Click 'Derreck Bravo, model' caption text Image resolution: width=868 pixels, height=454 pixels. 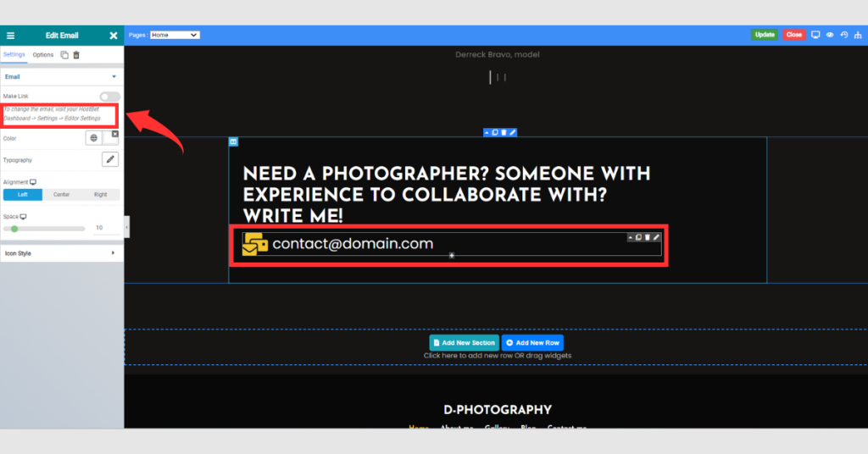click(x=497, y=54)
